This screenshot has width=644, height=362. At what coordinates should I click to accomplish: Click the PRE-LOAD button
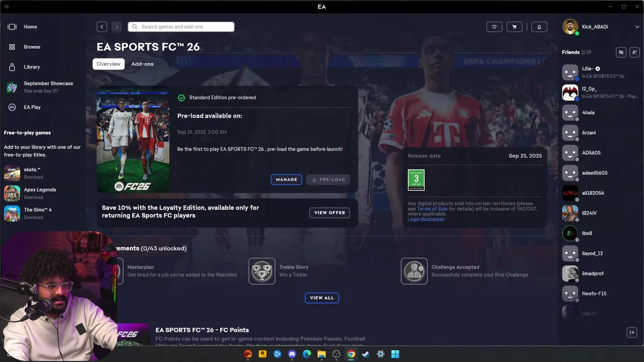pyautogui.click(x=328, y=179)
